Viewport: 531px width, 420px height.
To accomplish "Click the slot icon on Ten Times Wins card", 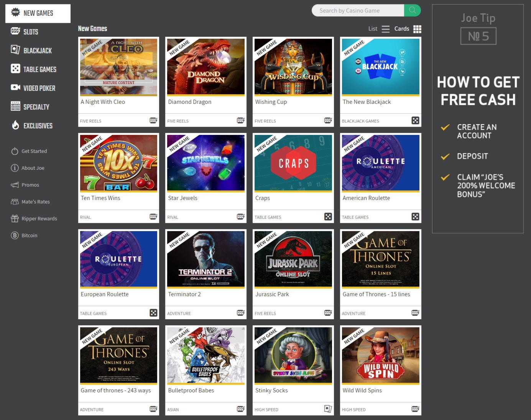I will click(153, 217).
